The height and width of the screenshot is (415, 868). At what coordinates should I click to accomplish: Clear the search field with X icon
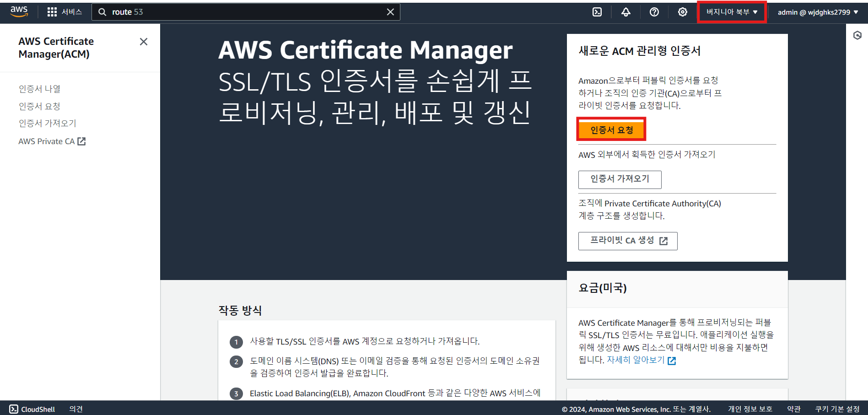point(390,12)
